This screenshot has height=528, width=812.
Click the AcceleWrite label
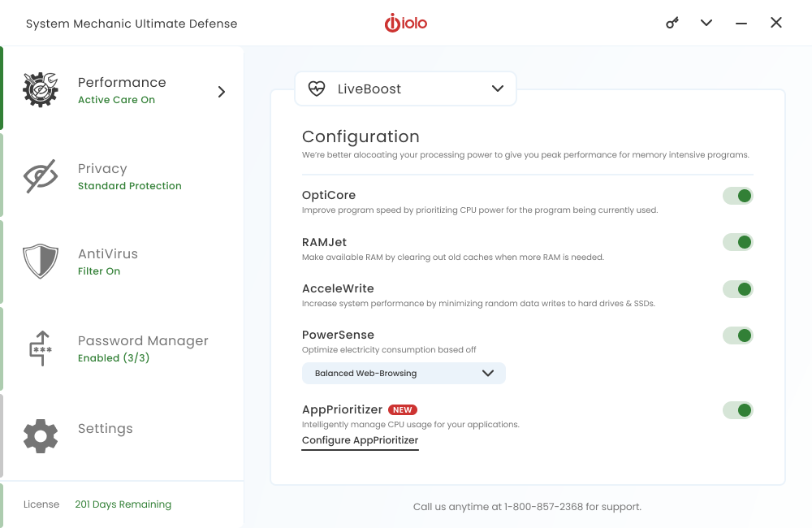pos(338,288)
